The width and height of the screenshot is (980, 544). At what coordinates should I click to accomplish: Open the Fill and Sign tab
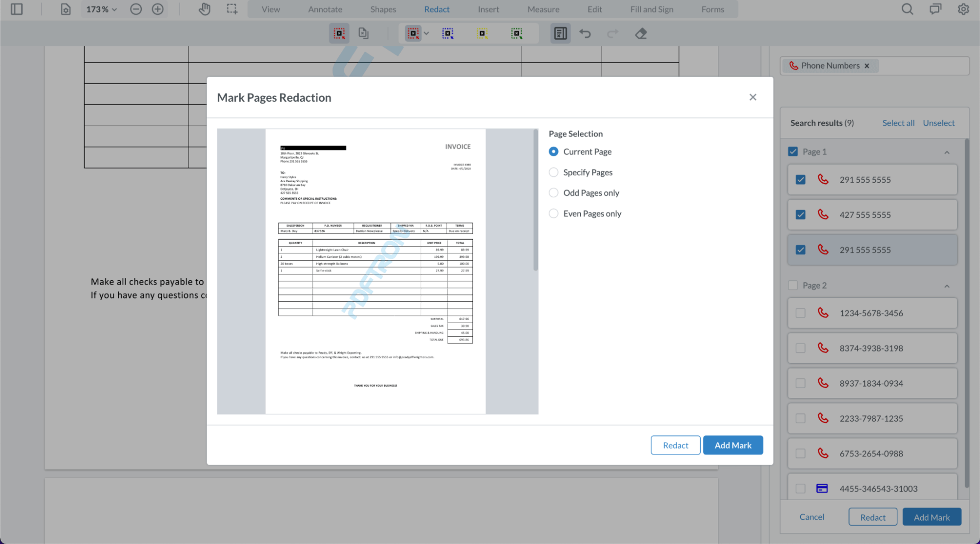[651, 9]
